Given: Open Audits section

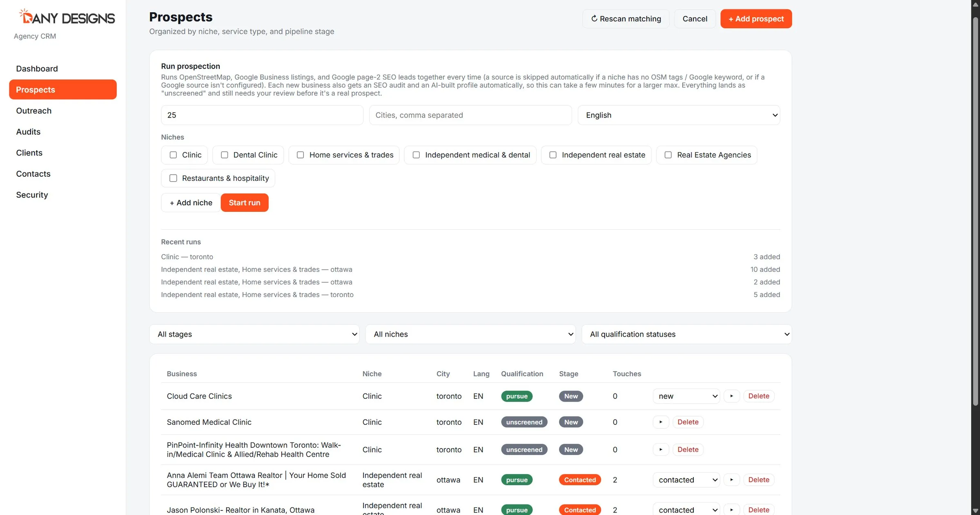Looking at the screenshot, I should [x=63, y=131].
